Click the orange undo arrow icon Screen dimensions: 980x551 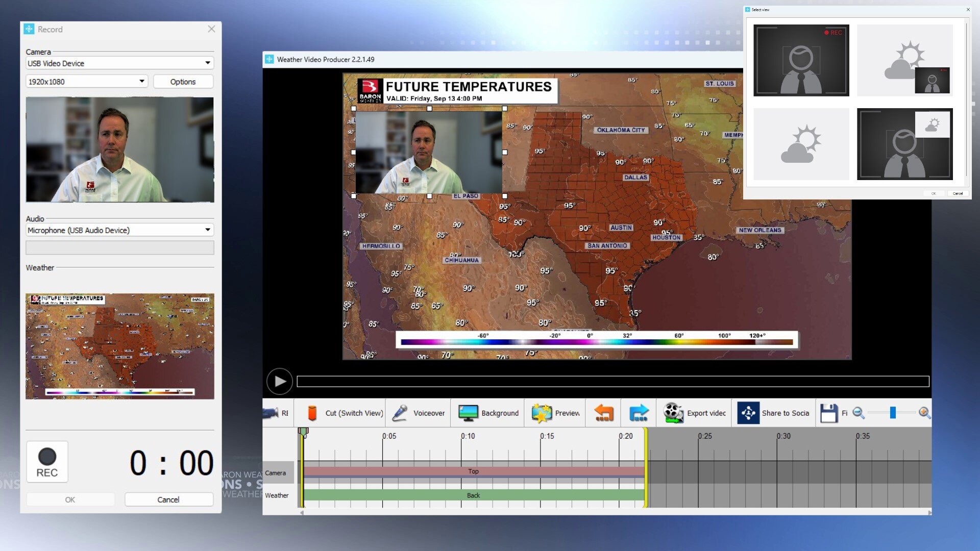tap(604, 413)
